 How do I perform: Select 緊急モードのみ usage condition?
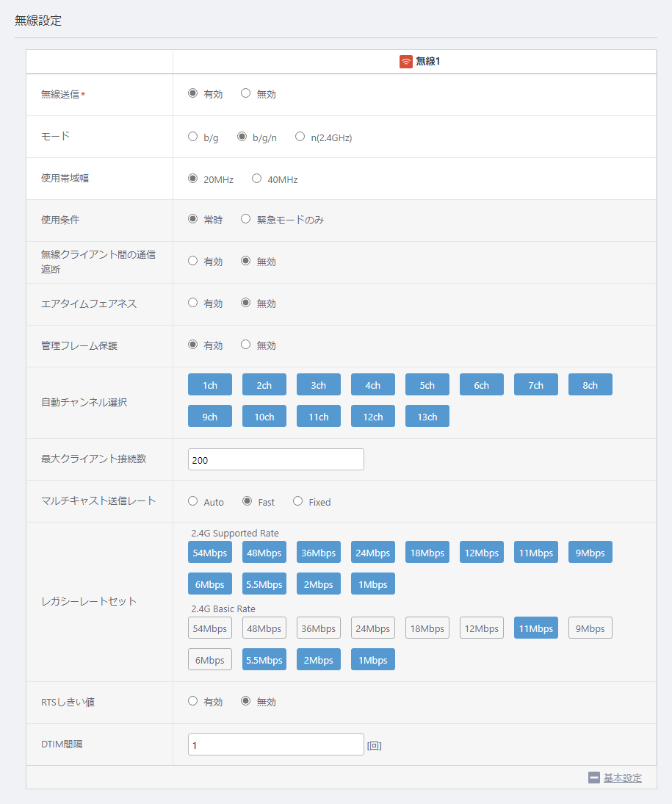coord(245,219)
